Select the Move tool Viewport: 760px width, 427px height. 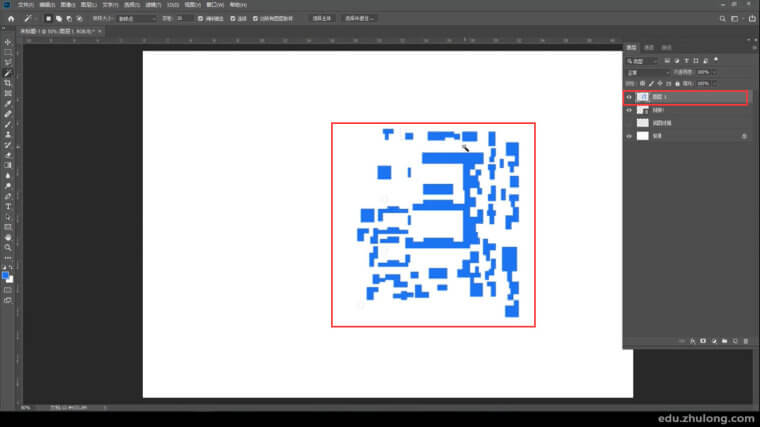click(x=8, y=42)
